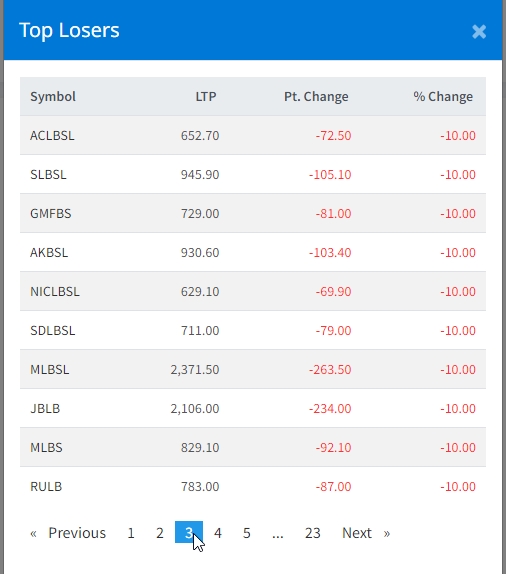Viewport: 506px width, 574px height.
Task: Select the NICLBSL symbol row
Action: click(x=253, y=291)
